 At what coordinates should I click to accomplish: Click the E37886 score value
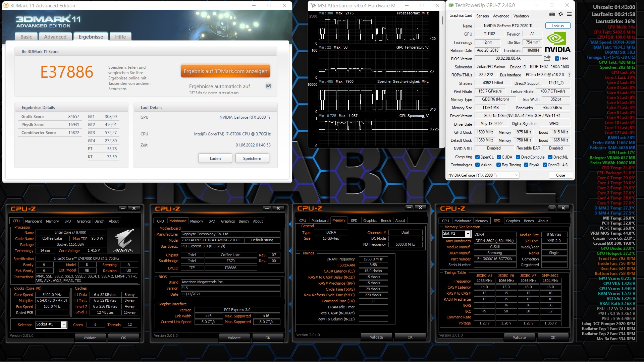click(x=67, y=72)
